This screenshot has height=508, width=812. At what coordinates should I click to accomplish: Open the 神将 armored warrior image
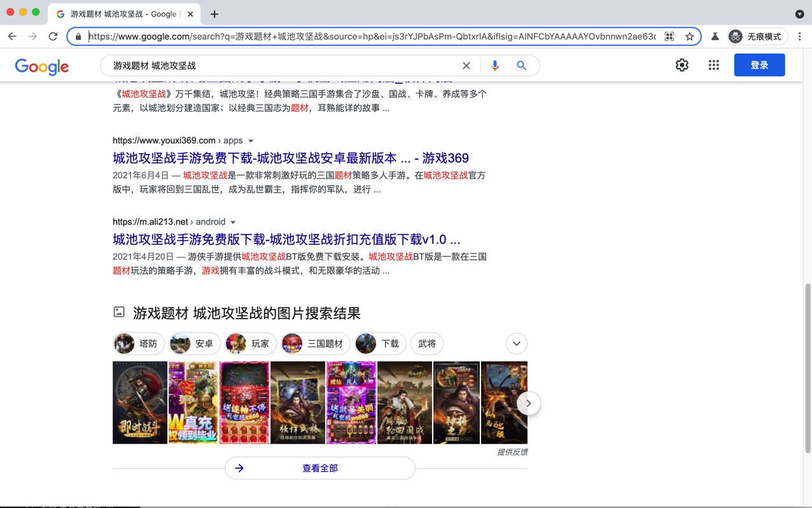[x=456, y=402]
